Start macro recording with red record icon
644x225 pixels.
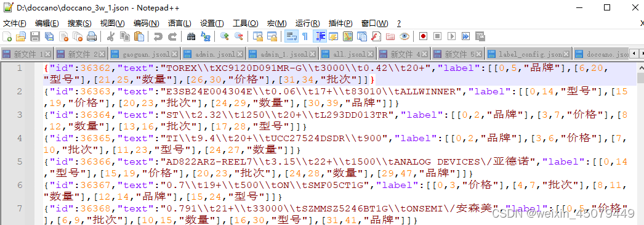(x=423, y=36)
